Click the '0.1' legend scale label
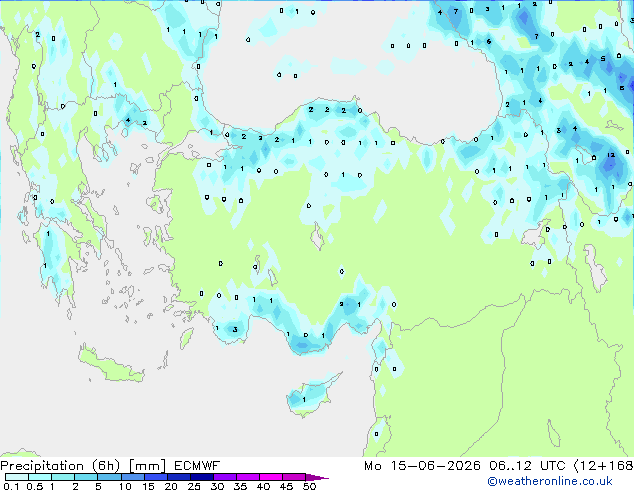This screenshot has width=634, height=490. click(11, 486)
